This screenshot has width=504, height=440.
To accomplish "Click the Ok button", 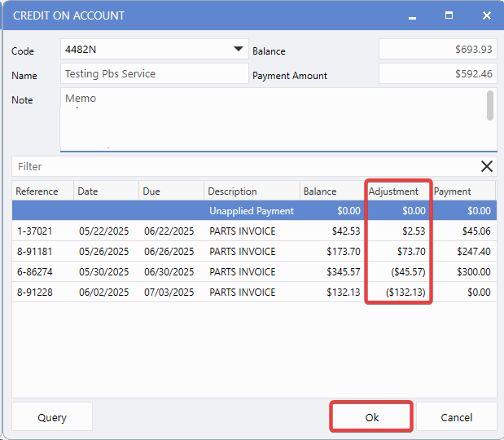I will [x=371, y=416].
